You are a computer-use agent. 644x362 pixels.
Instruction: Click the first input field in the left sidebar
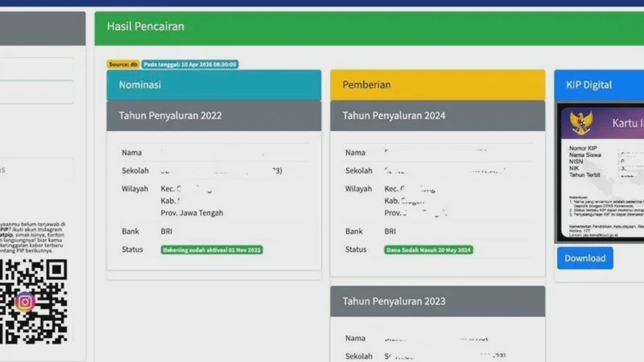36,68
